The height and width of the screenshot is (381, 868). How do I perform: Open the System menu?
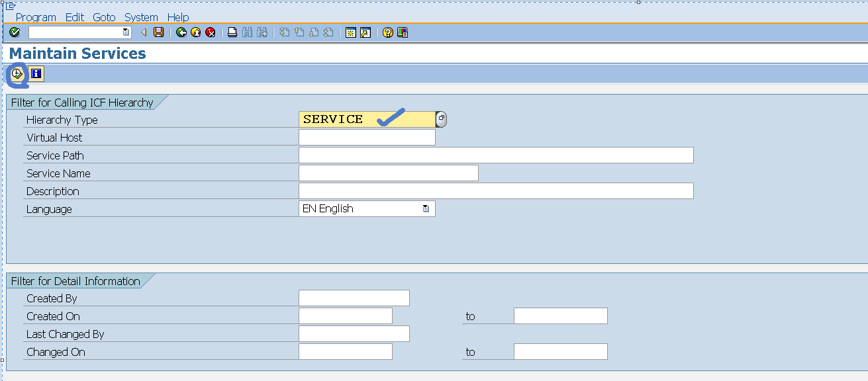140,17
